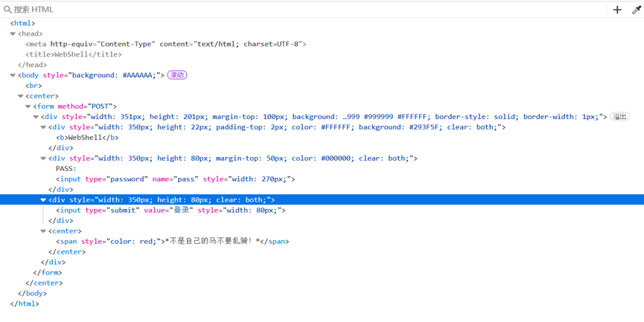This screenshot has height=322, width=644.
Task: Collapse the inner center element with span
Action: (43, 231)
